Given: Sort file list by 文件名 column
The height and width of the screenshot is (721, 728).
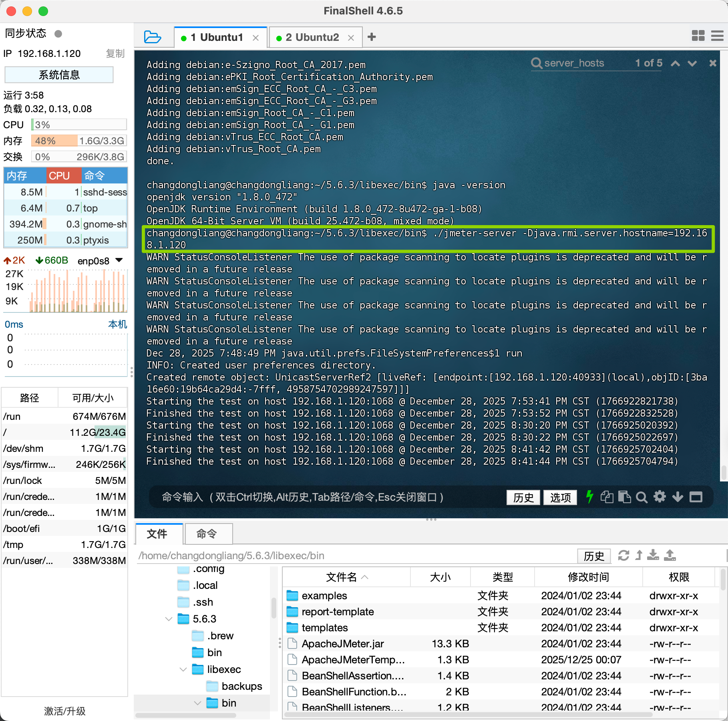Looking at the screenshot, I should 346,577.
